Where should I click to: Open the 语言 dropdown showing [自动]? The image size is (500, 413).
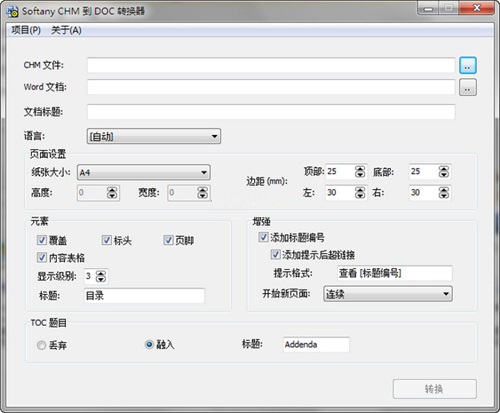[x=154, y=136]
